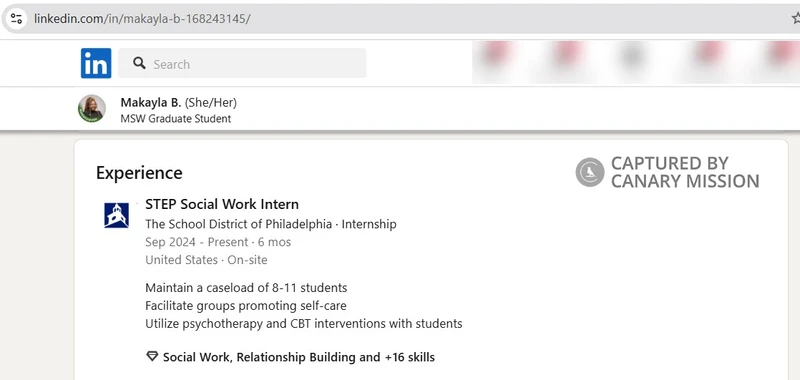Select the first blurred navigation icon

pos(497,54)
